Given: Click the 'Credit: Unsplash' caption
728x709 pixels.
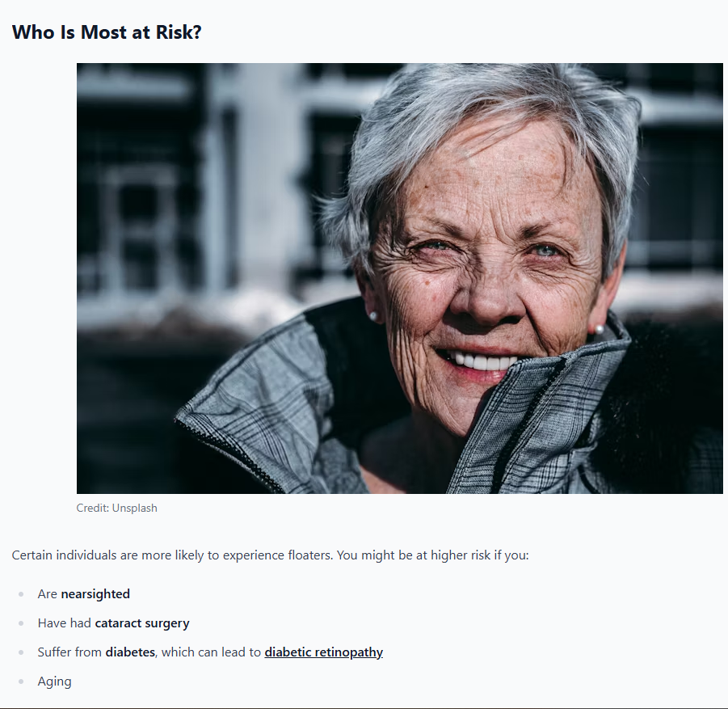Looking at the screenshot, I should click(117, 508).
